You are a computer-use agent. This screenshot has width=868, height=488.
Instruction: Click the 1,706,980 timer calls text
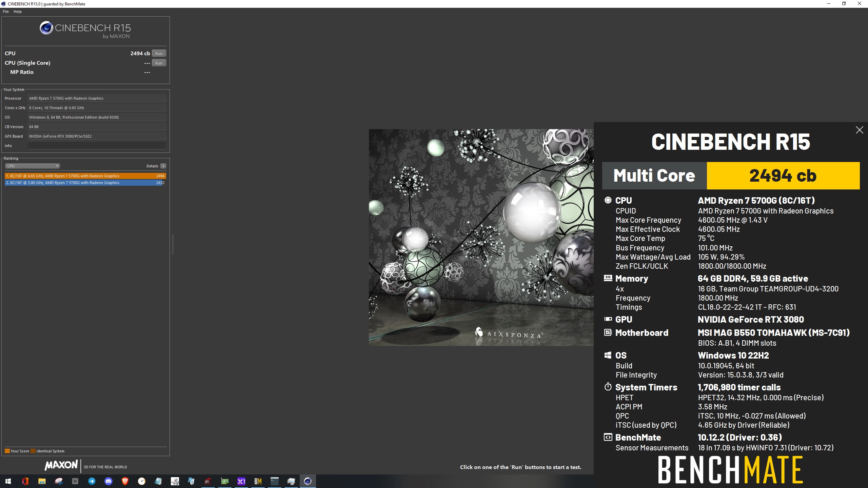739,387
